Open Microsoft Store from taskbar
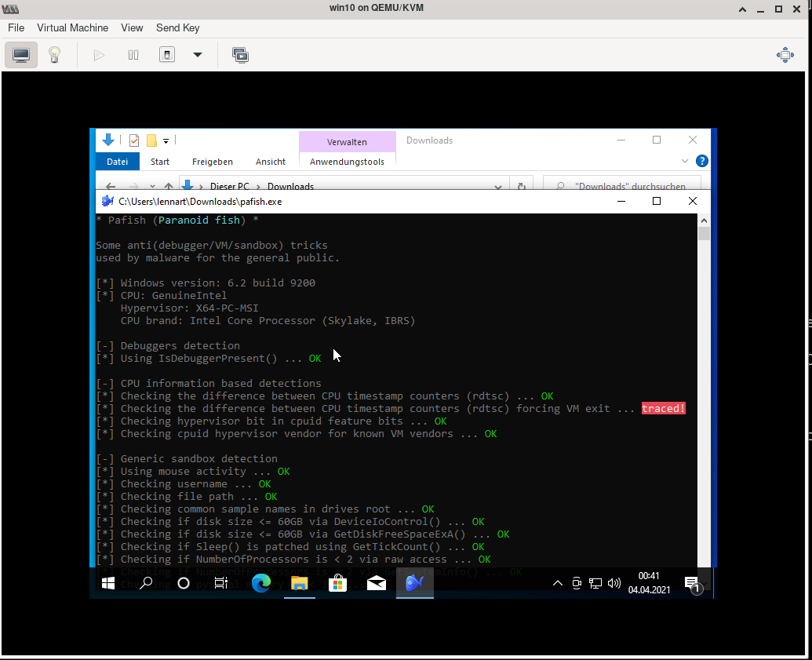The width and height of the screenshot is (812, 660). click(x=337, y=583)
